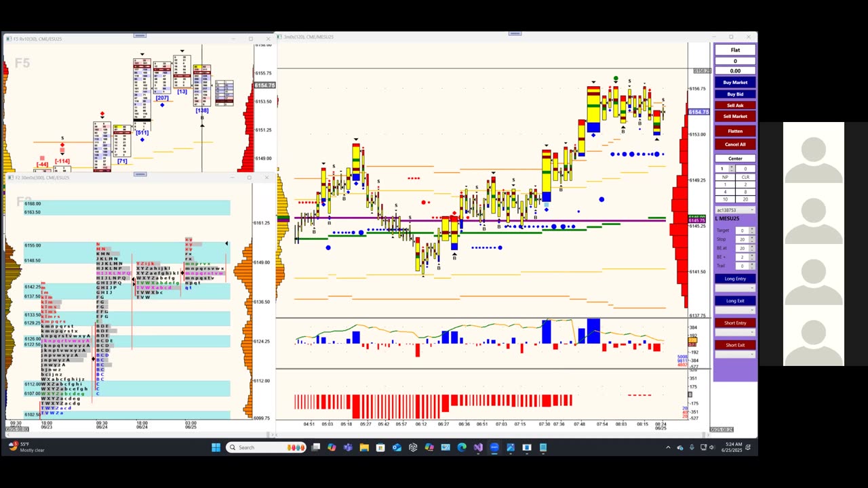Choose quantity preset 2

[745, 184]
